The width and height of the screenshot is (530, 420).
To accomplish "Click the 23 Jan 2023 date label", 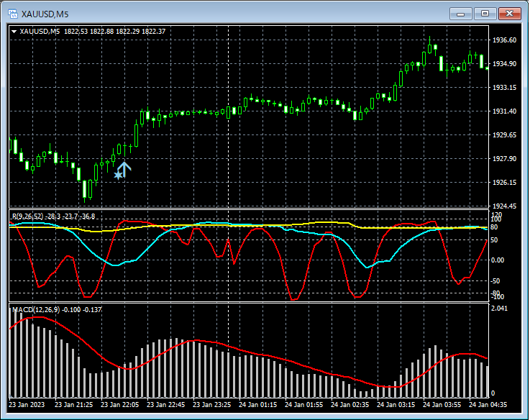I will 27,405.
